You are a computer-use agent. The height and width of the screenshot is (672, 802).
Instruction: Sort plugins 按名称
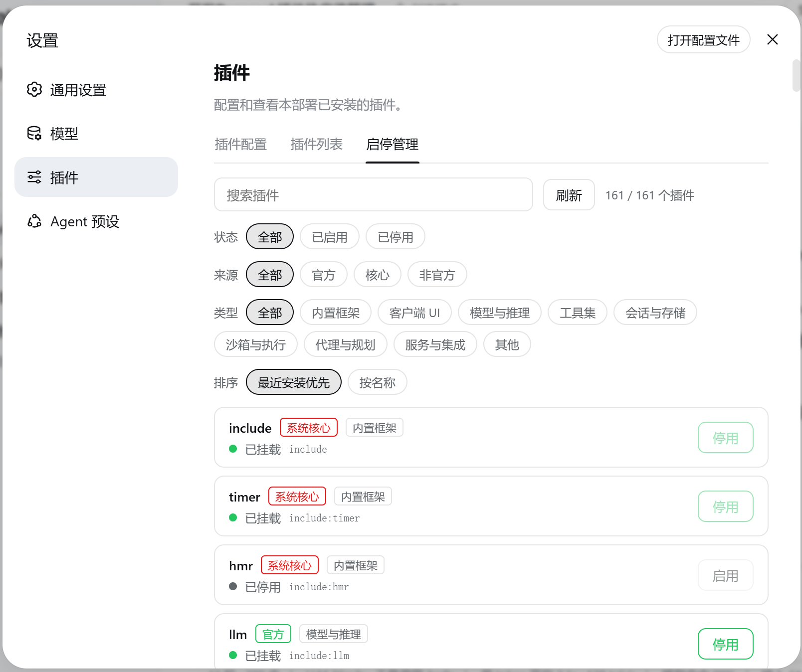(x=378, y=382)
